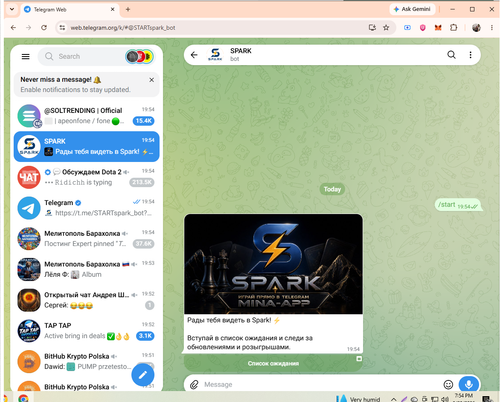Screen dimensions: 500x402
Task: Click the /start sent message
Action: (x=457, y=205)
